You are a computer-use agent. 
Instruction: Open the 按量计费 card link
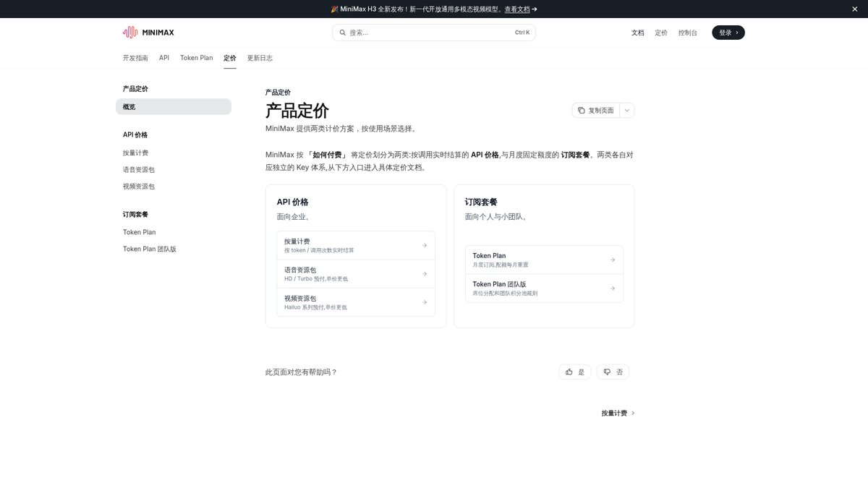tap(356, 245)
